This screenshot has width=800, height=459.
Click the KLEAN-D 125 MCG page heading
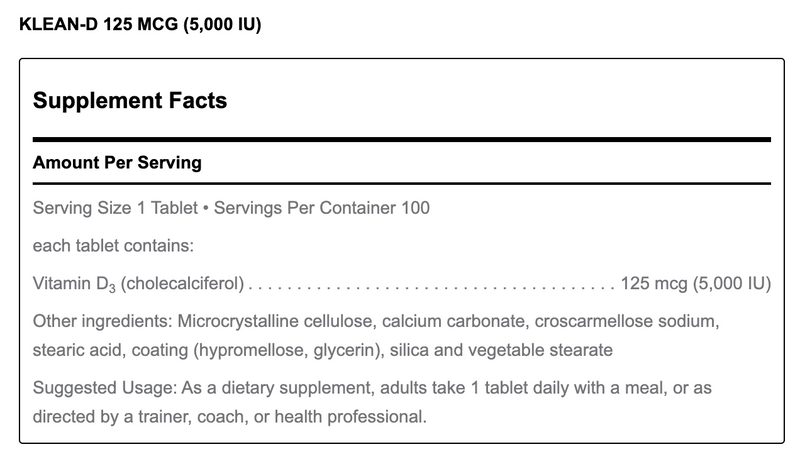coord(140,24)
